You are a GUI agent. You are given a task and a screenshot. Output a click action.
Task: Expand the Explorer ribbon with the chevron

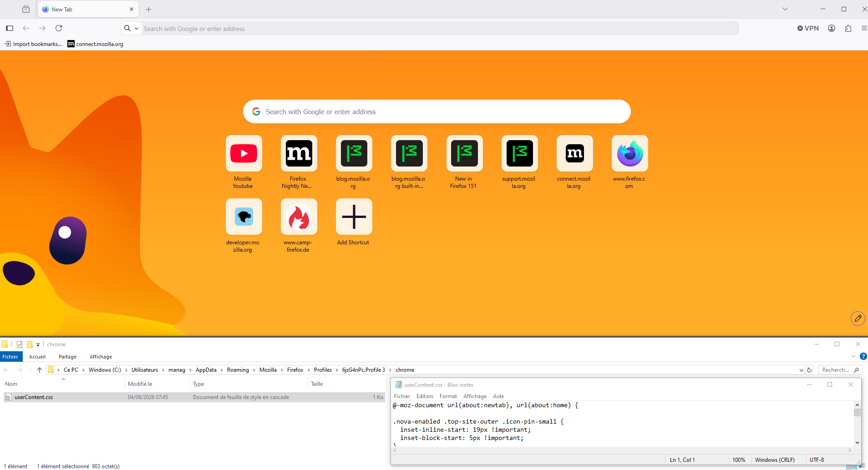click(x=853, y=356)
